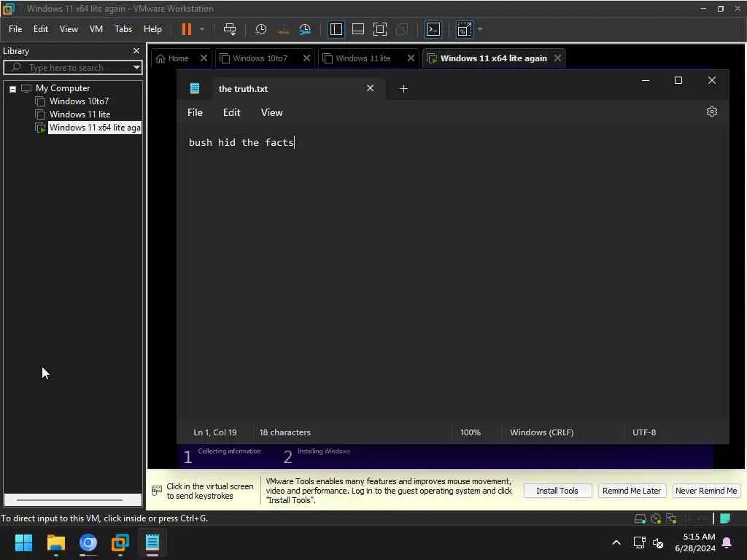Close the Windows 10to7 tab
The width and height of the screenshot is (747, 560).
307,58
